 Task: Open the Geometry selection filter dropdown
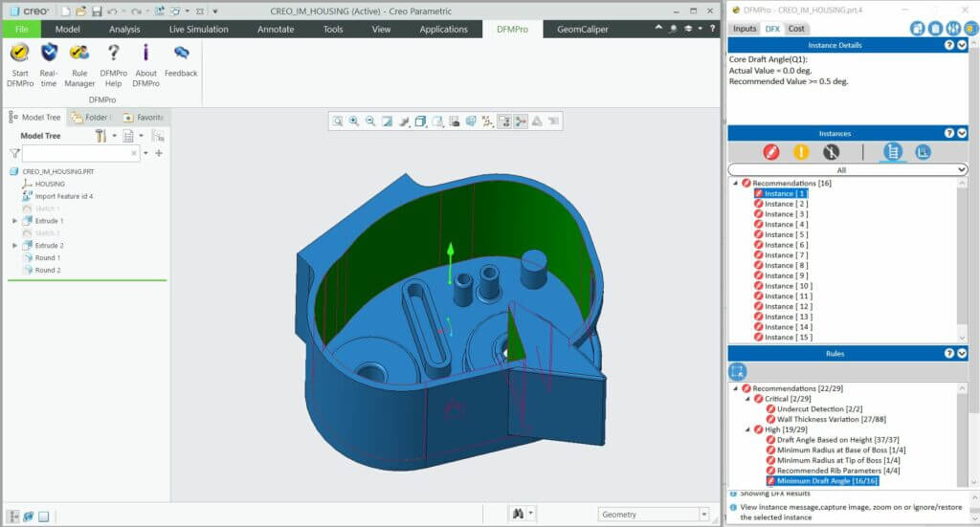point(654,514)
